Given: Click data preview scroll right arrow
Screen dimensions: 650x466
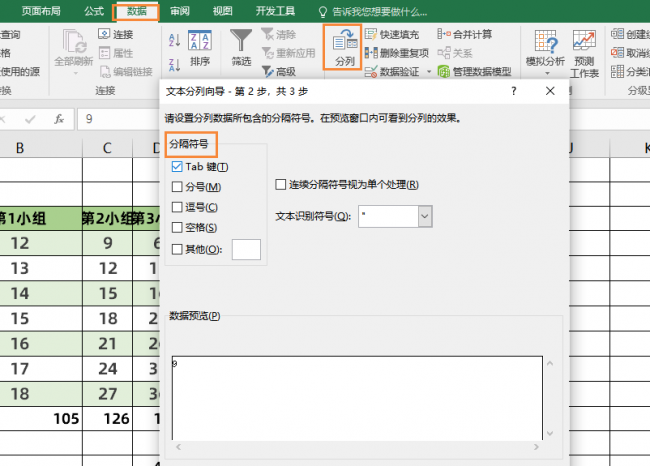Looking at the screenshot, I should (536, 447).
